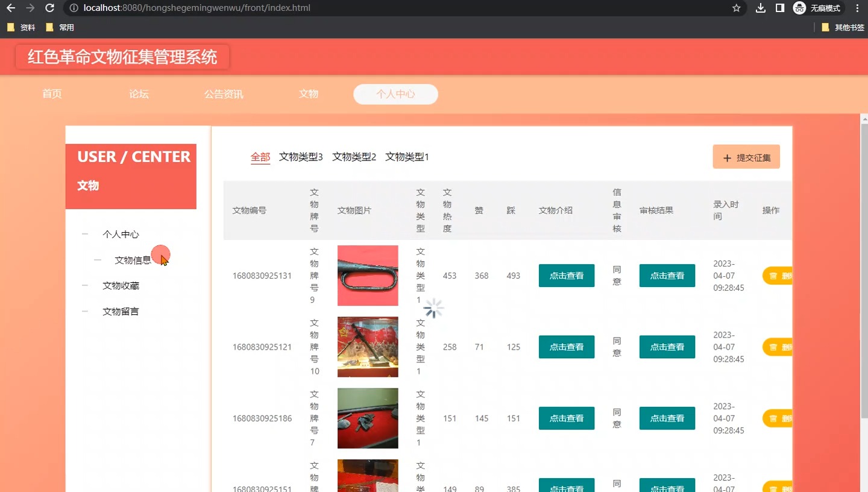The width and height of the screenshot is (868, 492).
Task: Click the image thumbnail for 文物牌号7
Action: click(x=368, y=418)
